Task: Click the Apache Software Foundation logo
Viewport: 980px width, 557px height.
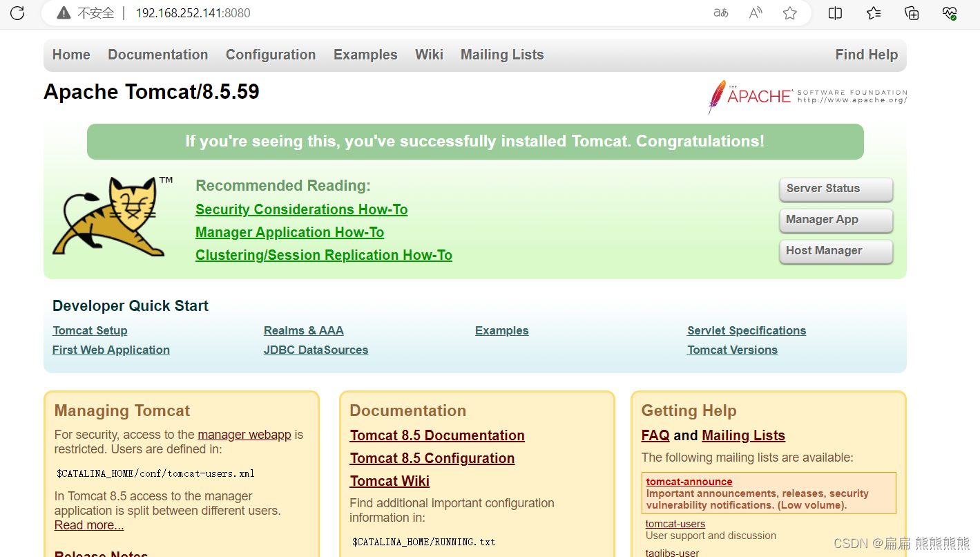Action: [807, 97]
